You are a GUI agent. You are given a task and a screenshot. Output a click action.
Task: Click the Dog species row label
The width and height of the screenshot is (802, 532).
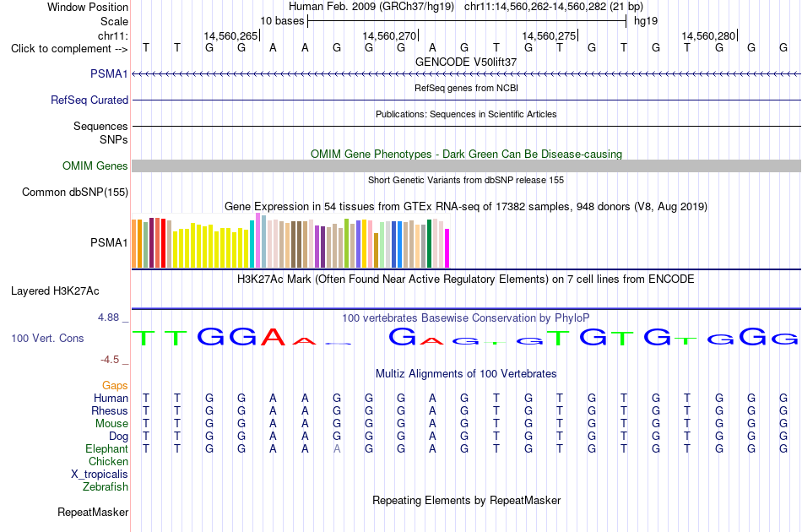tap(118, 437)
